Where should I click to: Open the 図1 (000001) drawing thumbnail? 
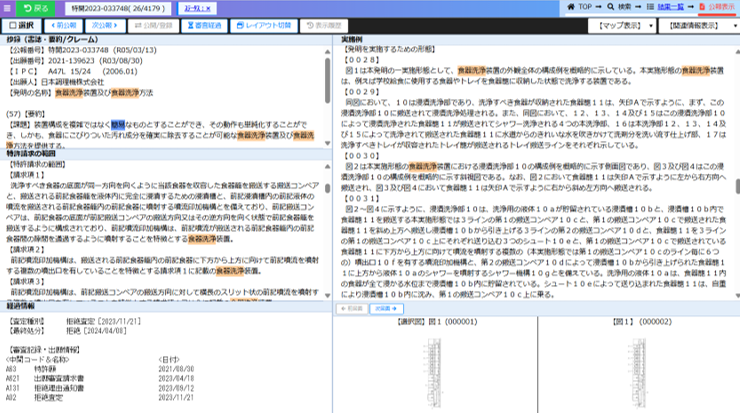(434, 373)
